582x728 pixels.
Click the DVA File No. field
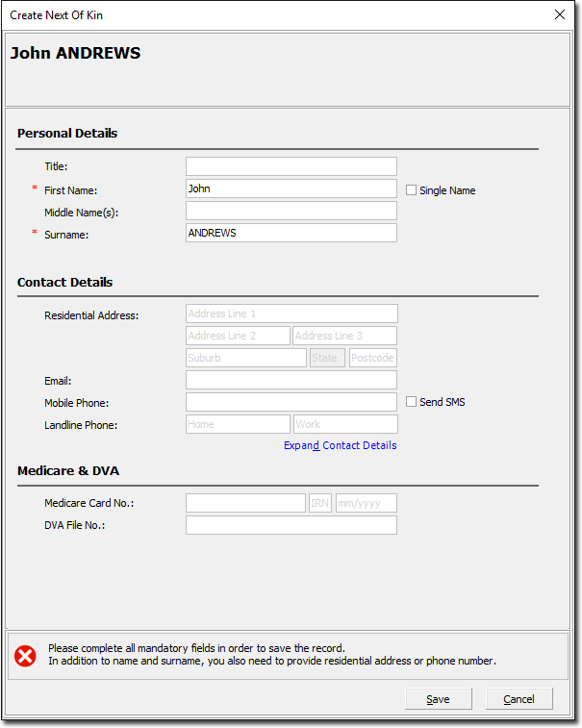[291, 525]
